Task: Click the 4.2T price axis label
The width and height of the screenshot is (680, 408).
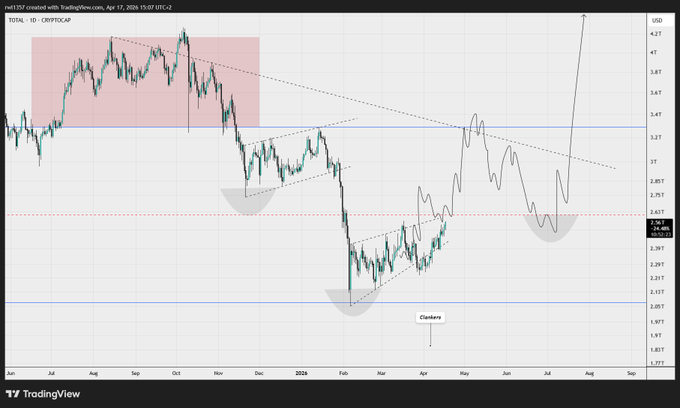Action: click(x=656, y=33)
